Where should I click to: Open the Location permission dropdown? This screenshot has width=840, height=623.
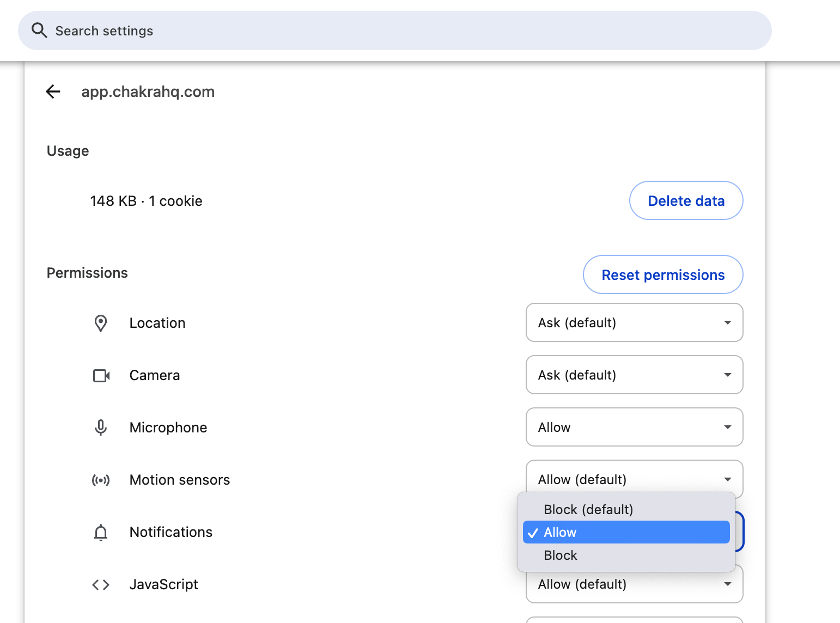point(634,322)
